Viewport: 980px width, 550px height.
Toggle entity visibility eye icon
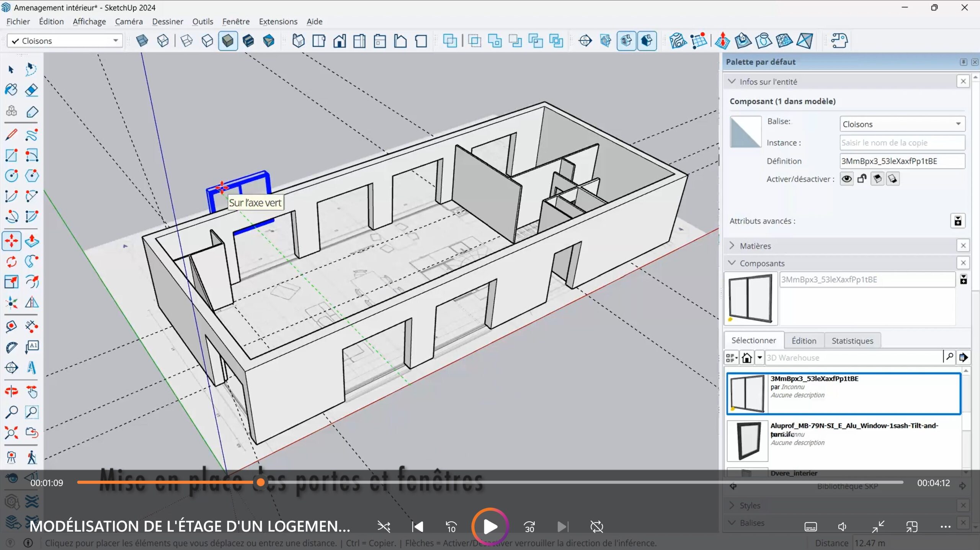846,179
